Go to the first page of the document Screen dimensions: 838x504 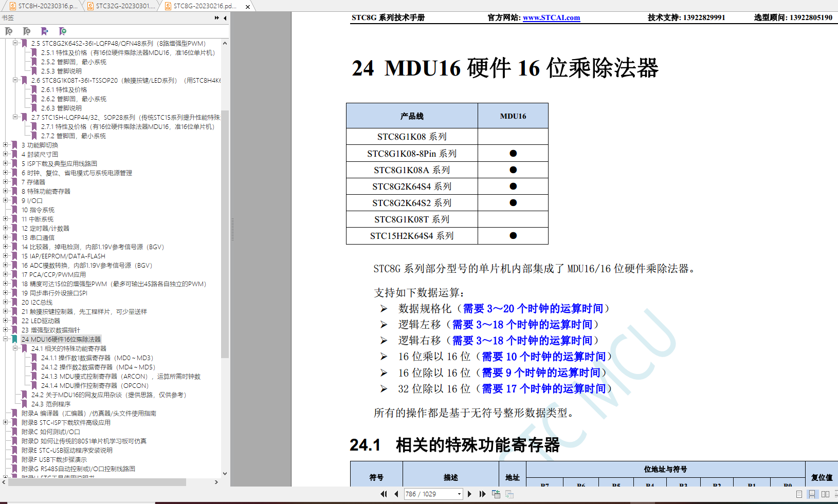point(384,494)
